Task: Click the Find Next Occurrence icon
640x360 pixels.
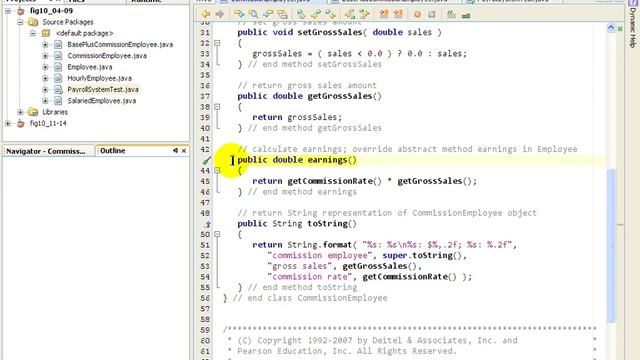Action: (x=268, y=15)
